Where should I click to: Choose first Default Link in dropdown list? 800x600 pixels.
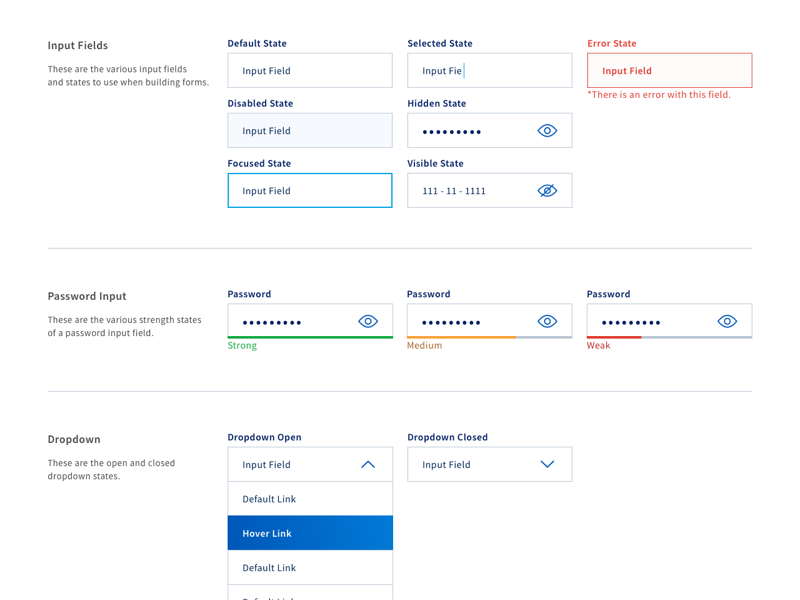tap(310, 499)
